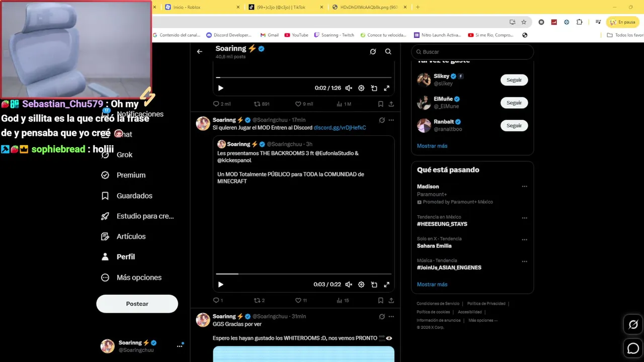This screenshot has height=362, width=644.
Task: Open Grok actions on the 17min post
Action: point(382,120)
